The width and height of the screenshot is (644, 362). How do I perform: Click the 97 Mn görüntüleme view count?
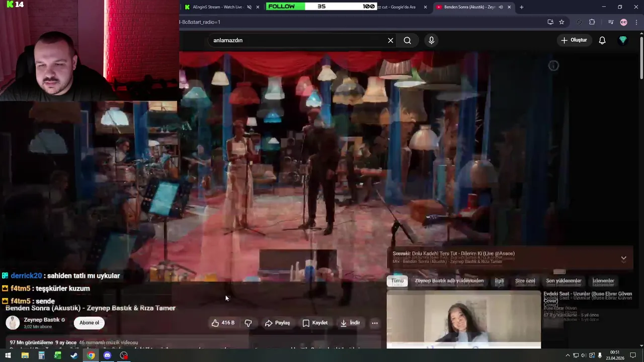[31, 342]
